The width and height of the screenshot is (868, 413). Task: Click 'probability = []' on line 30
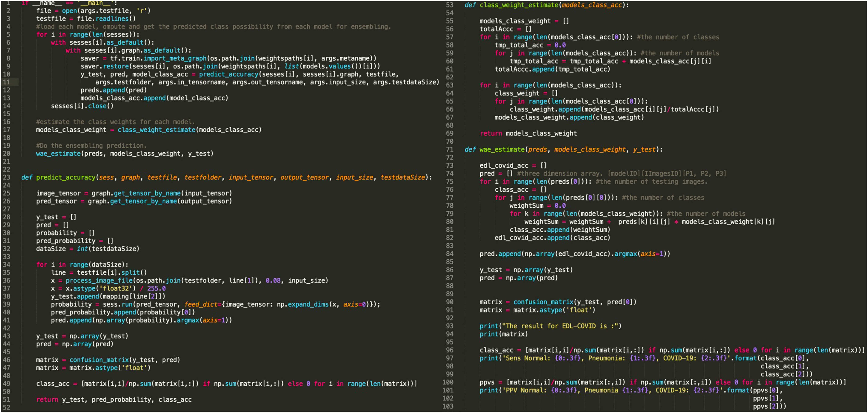tap(65, 233)
